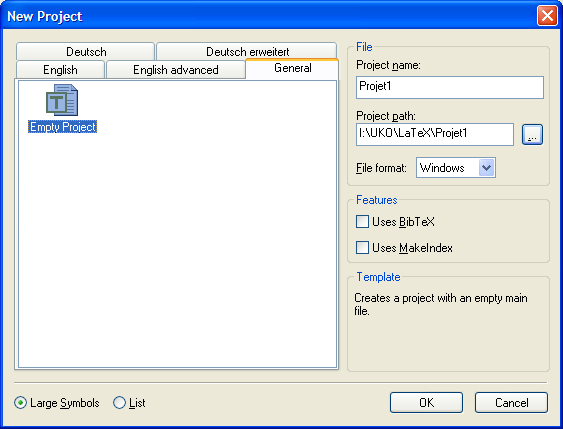Screen dimensions: 563x429
Task: Expand the File format dropdown arrow
Action: tap(486, 168)
